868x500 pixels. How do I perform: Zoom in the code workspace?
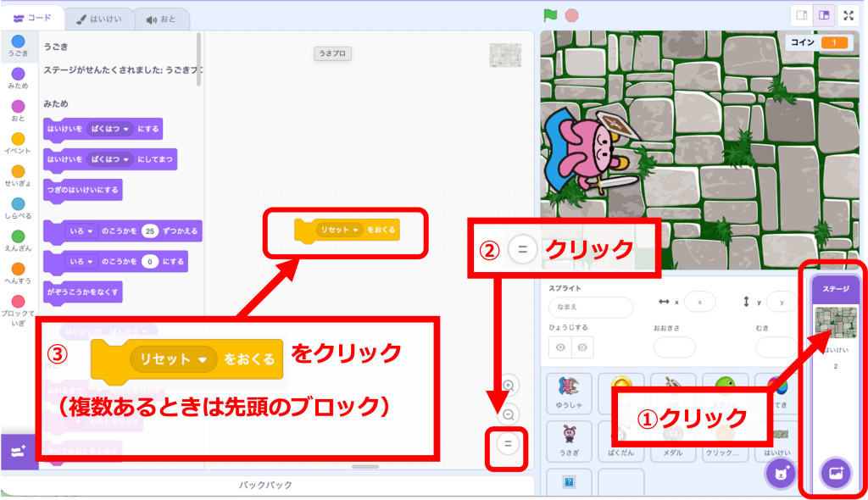(509, 386)
